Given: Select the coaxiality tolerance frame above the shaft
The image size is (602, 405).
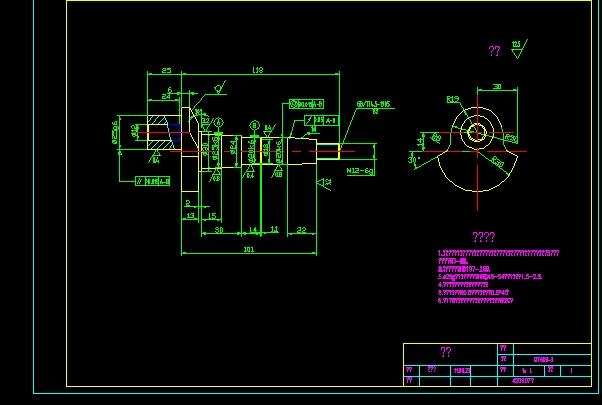Looking at the screenshot, I should tap(307, 104).
